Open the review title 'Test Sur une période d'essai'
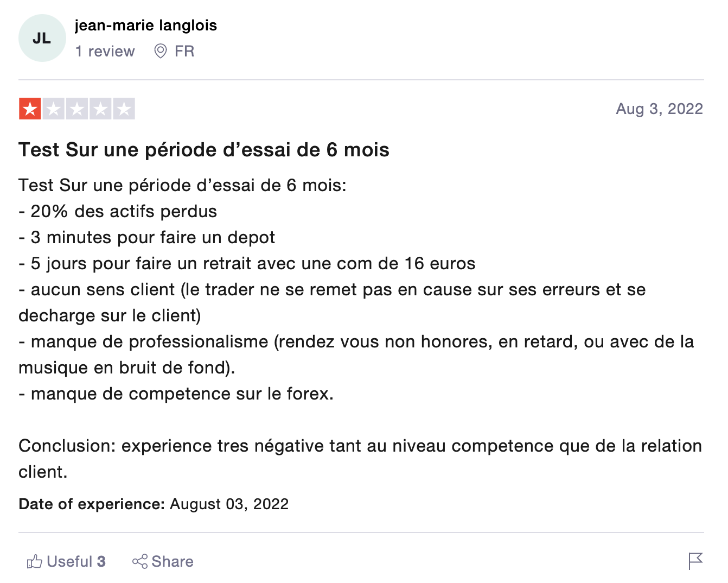Image resolution: width=728 pixels, height=583 pixels. (204, 150)
